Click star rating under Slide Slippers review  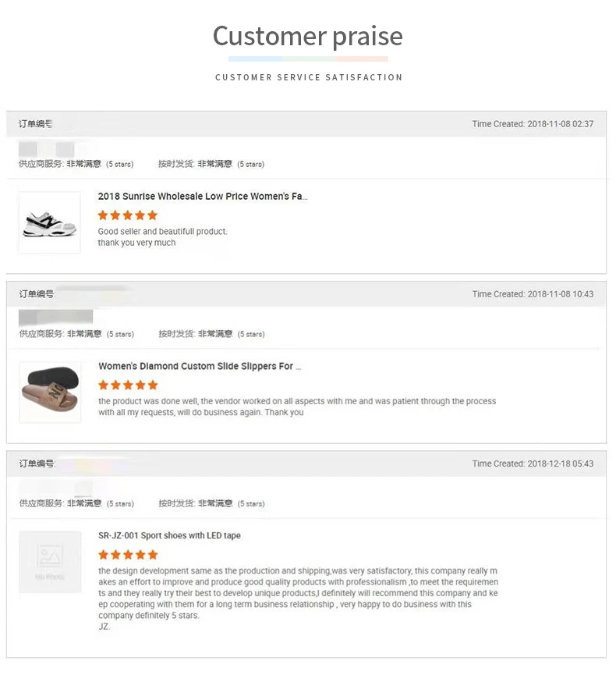(x=128, y=385)
